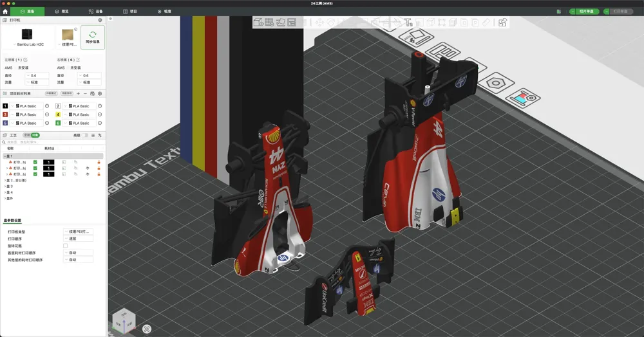Viewport: 644px width, 337px height.
Task: Click the second flush volume pill button
Action: tap(67, 93)
